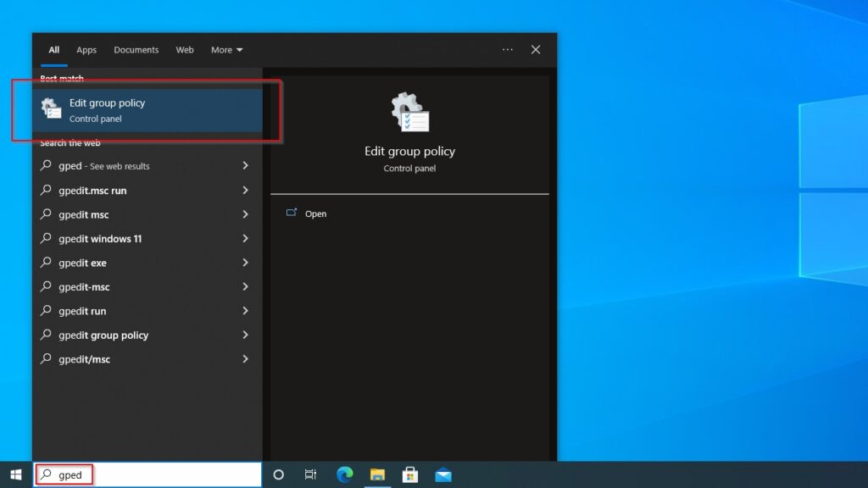Launch Microsoft Edge from the taskbar

click(343, 474)
